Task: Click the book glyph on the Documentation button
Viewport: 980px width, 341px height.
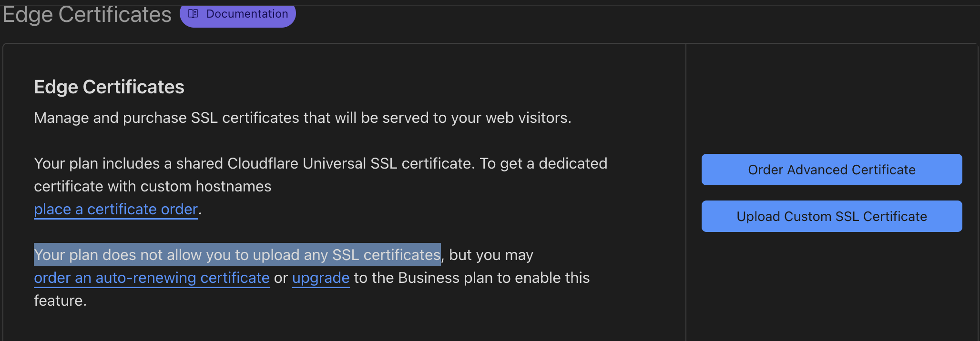Action: (x=193, y=14)
